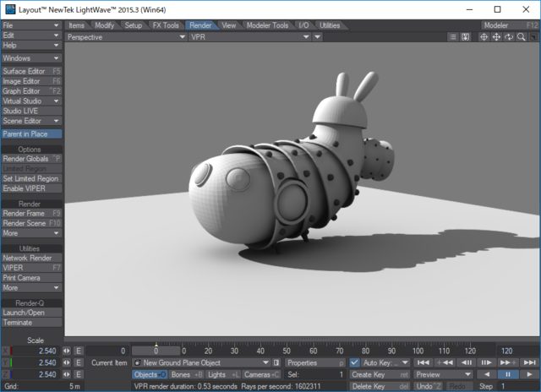
Task: Open Render Globals
Action: click(31, 159)
